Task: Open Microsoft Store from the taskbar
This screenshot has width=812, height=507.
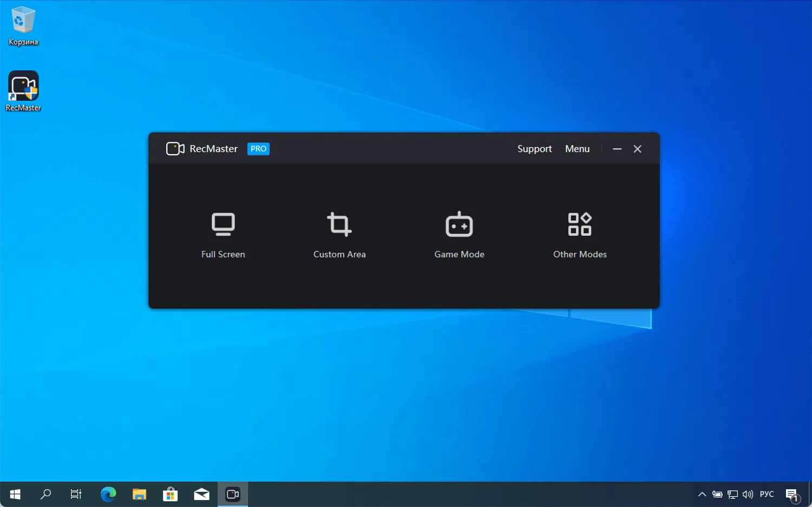Action: [x=170, y=494]
